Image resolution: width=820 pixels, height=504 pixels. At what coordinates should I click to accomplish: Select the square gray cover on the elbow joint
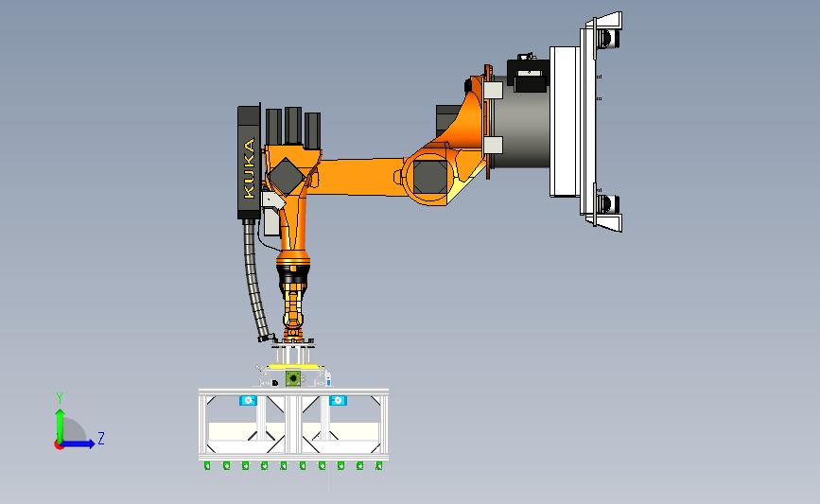[430, 177]
